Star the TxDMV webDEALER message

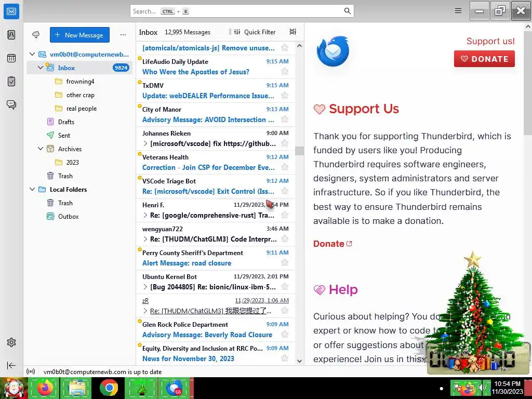pos(285,96)
